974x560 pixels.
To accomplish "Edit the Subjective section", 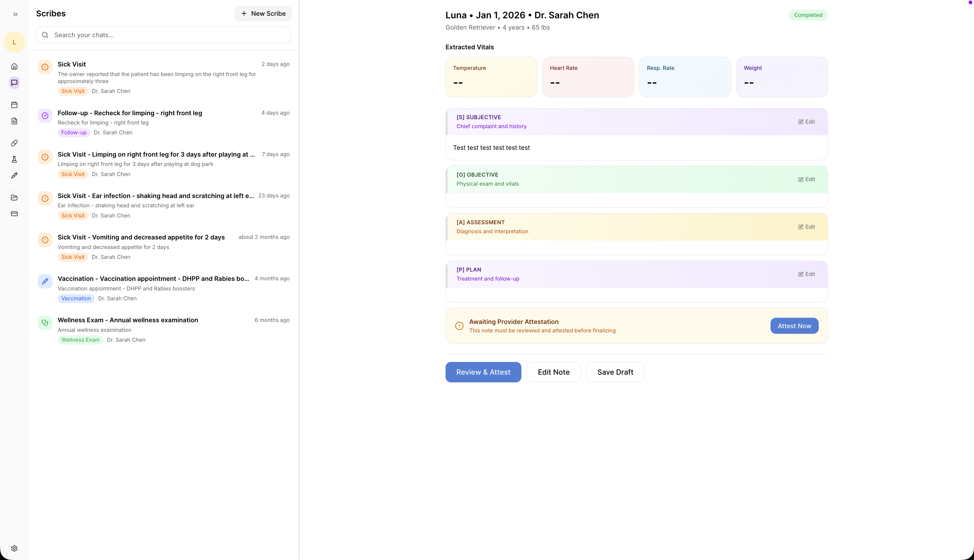I will pyautogui.click(x=806, y=121).
